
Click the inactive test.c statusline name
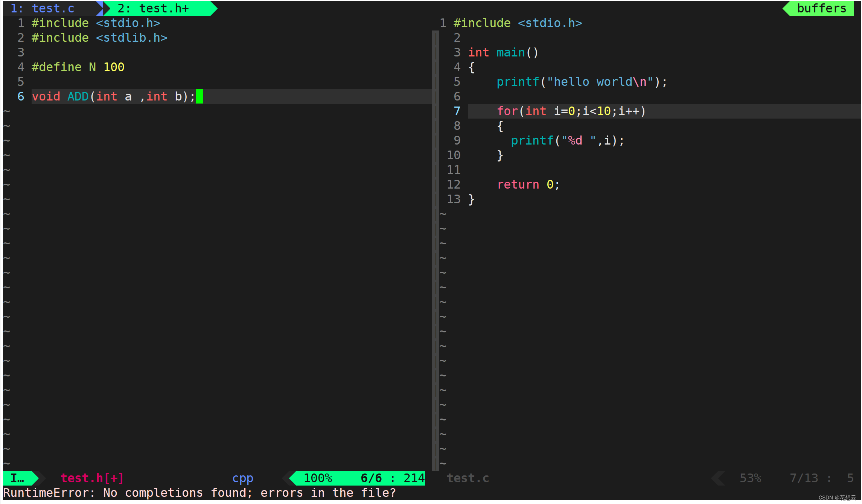coord(468,478)
